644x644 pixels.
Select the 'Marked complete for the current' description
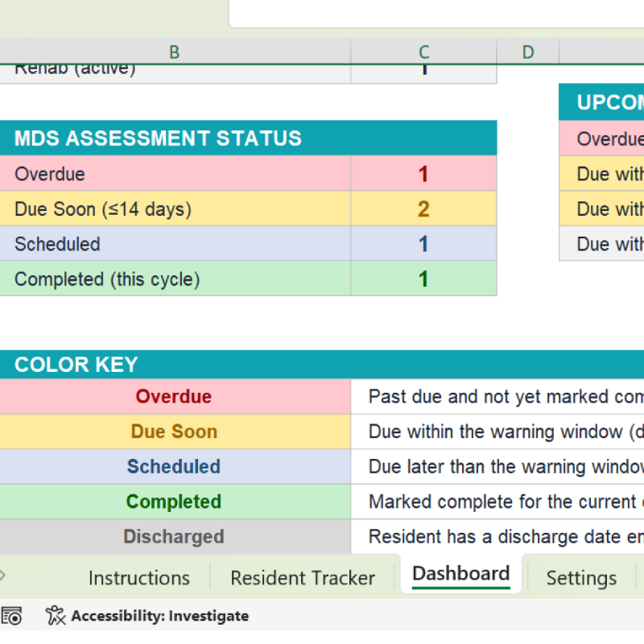[x=497, y=502]
